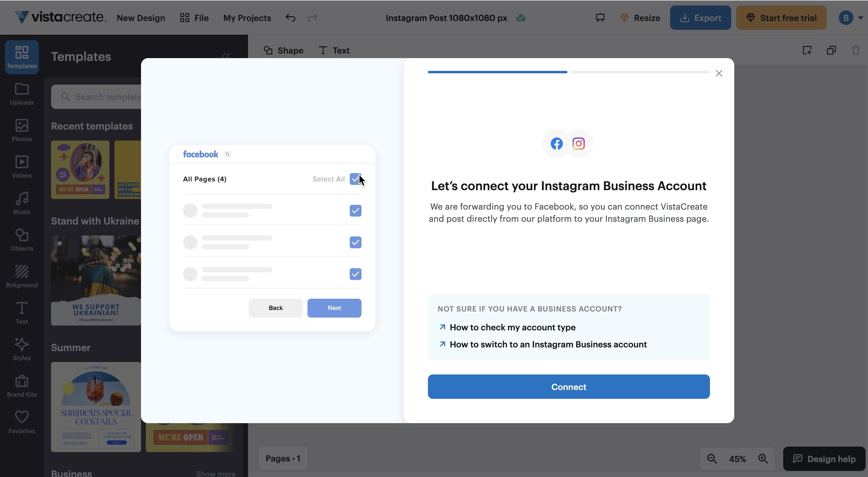The width and height of the screenshot is (868, 477).
Task: Open the presentation mode icon
Action: tap(600, 18)
